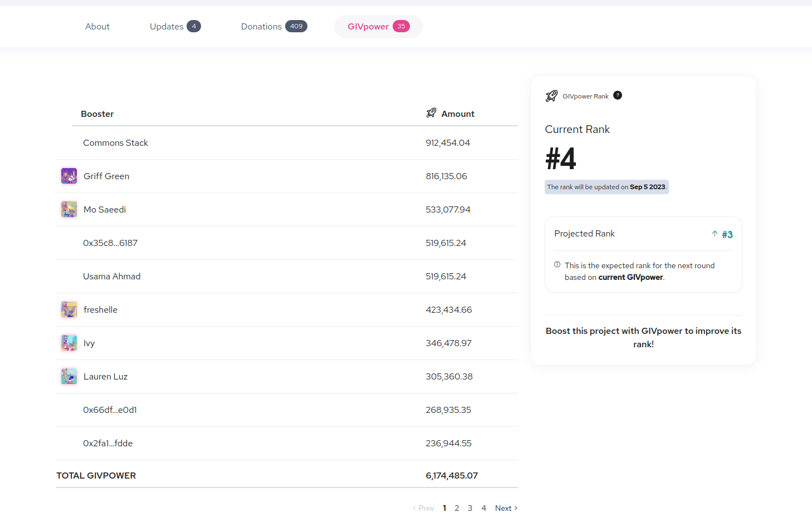
Task: Click the freshelle booster name
Action: click(x=100, y=310)
